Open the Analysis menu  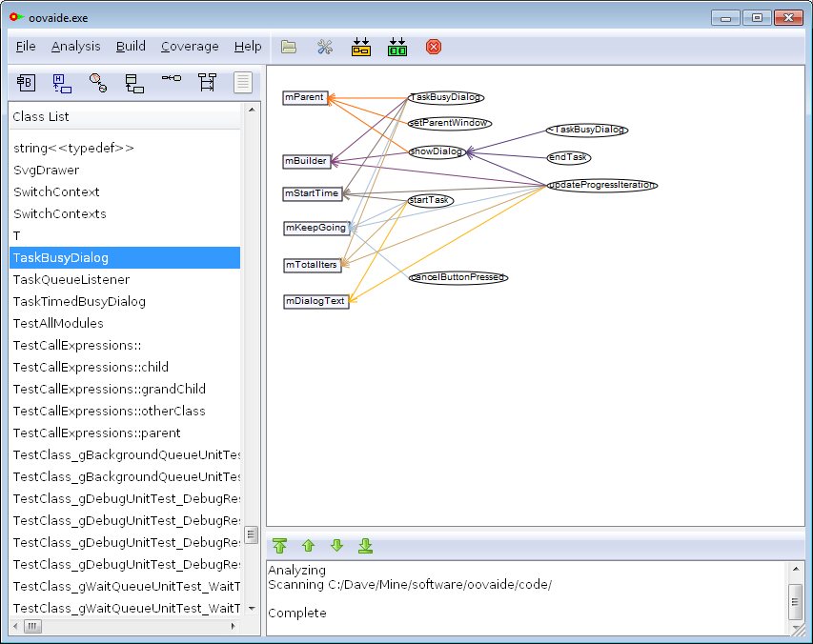point(75,46)
